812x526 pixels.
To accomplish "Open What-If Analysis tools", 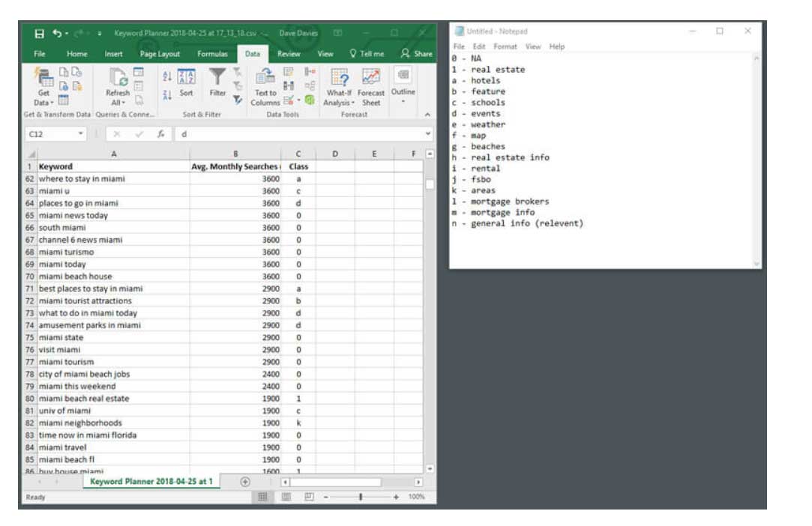I will point(339,86).
